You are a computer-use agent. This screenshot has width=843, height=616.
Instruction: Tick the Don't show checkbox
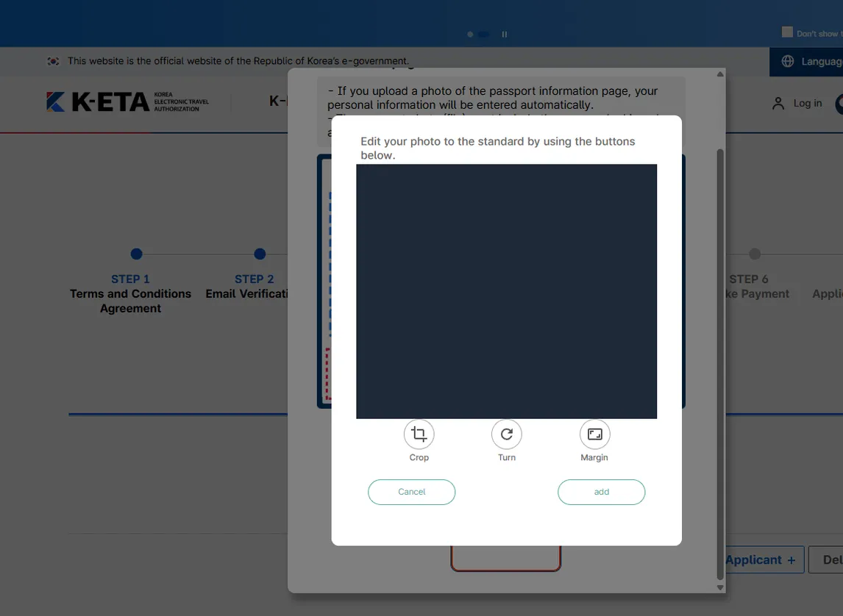pyautogui.click(x=787, y=32)
